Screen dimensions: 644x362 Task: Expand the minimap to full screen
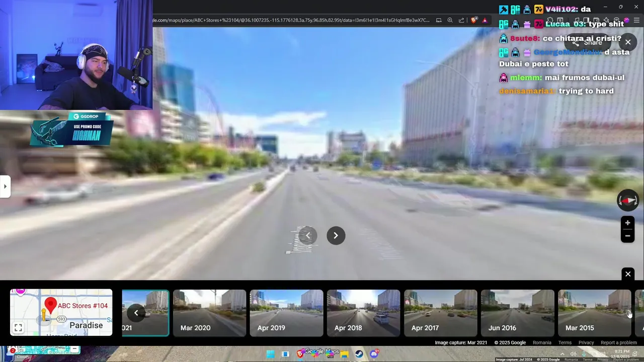(18, 328)
